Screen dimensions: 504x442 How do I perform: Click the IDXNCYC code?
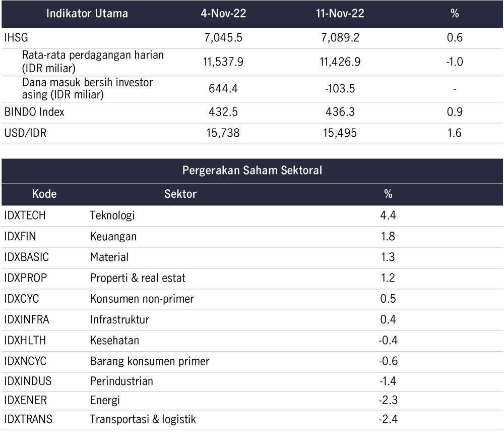(x=25, y=361)
